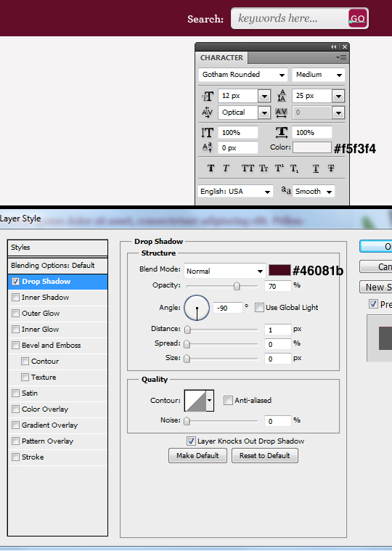Click the horizontal scale icon
392x551 pixels.
click(282, 132)
